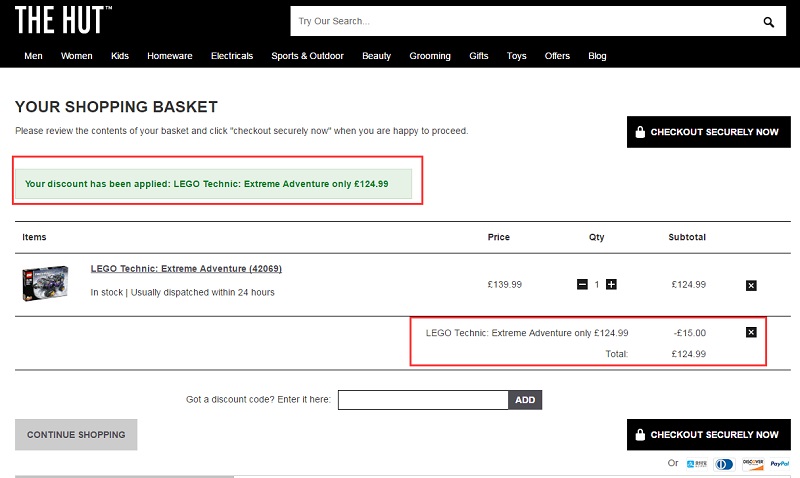
Task: Open the Offers menu
Action: coord(557,56)
